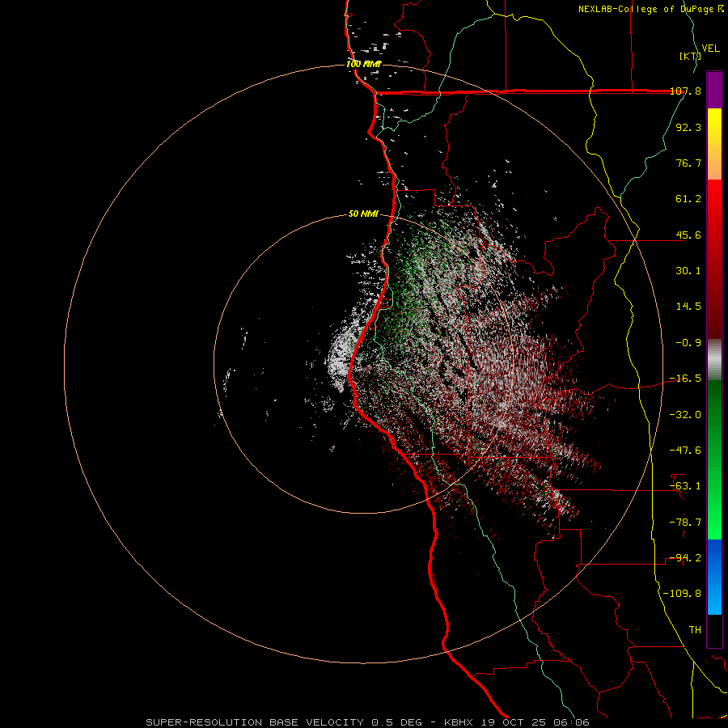Select the 107.8 velocity scale value

[686, 91]
